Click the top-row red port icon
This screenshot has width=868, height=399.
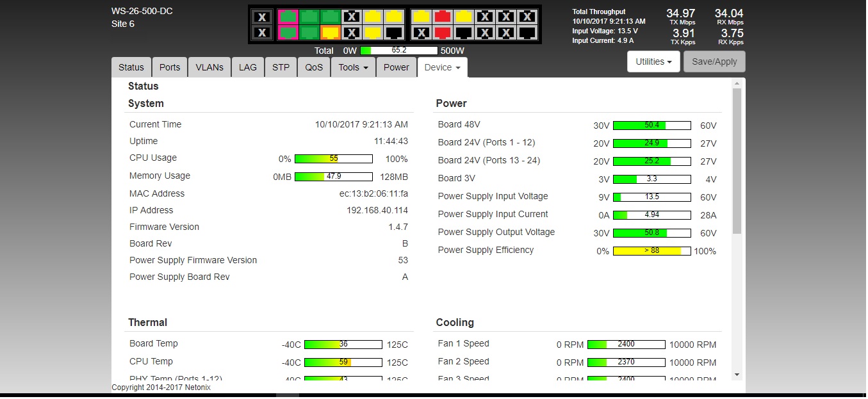coord(442,17)
